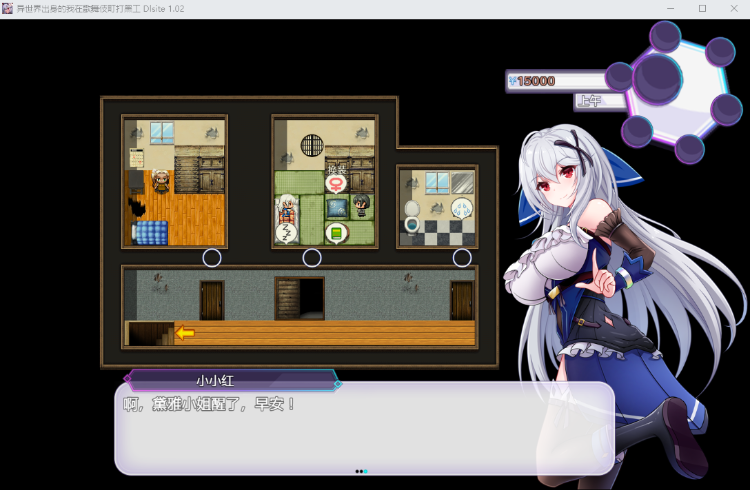Click the shower water-drops bubble icon
The image size is (750, 490).
coord(462,209)
